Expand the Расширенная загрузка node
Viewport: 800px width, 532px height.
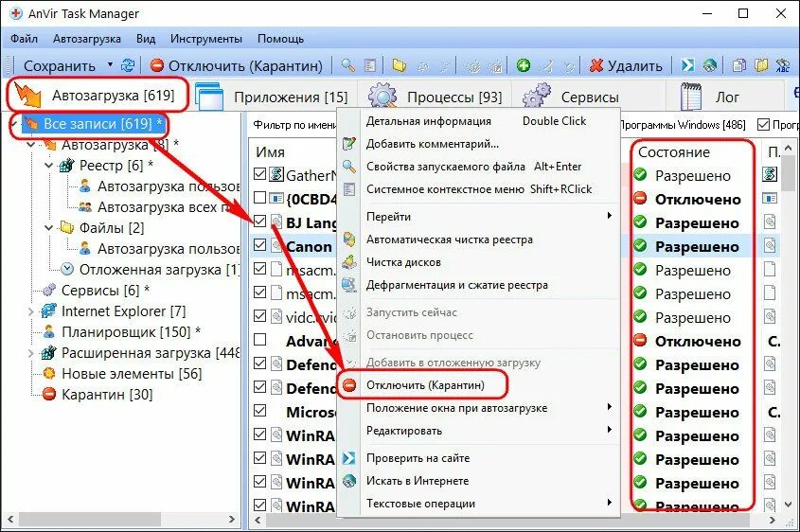pyautogui.click(x=31, y=353)
